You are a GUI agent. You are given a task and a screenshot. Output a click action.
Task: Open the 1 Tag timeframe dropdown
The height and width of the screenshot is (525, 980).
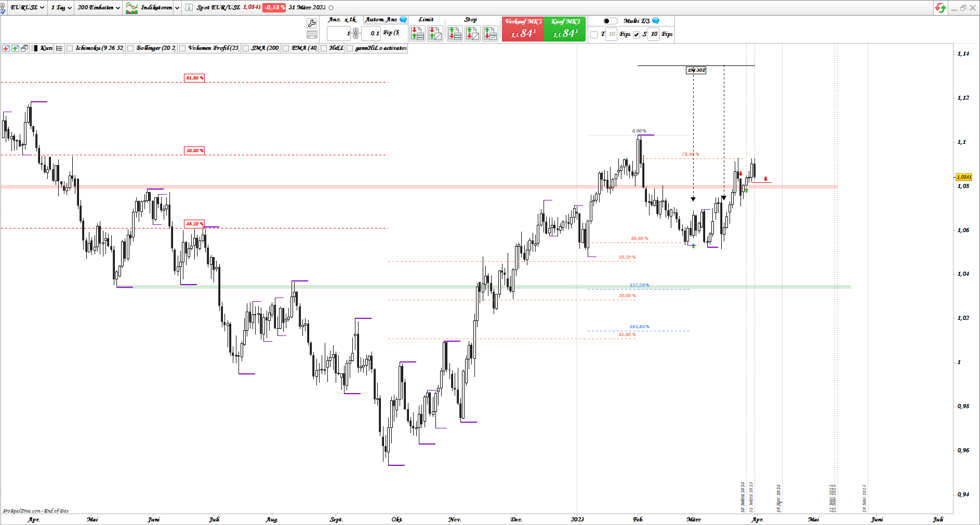click(61, 7)
